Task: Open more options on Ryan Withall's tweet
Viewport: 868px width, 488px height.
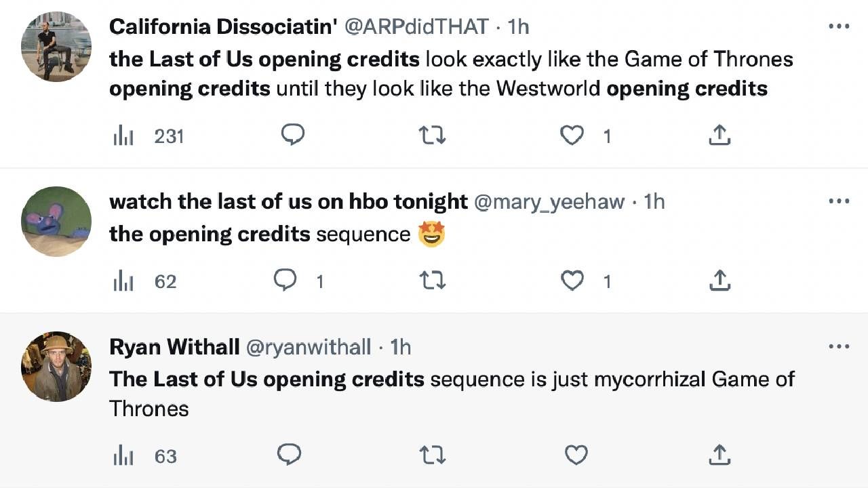Action: coord(839,346)
